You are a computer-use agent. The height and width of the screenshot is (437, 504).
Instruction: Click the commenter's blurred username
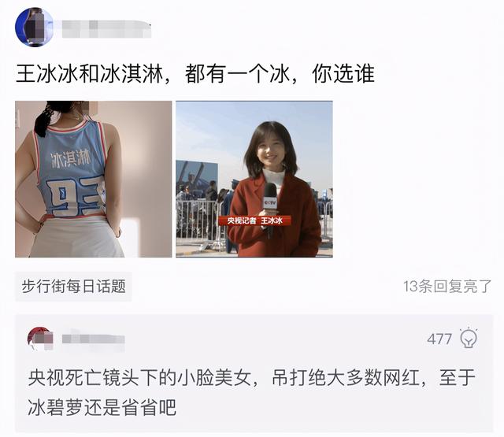point(93,339)
